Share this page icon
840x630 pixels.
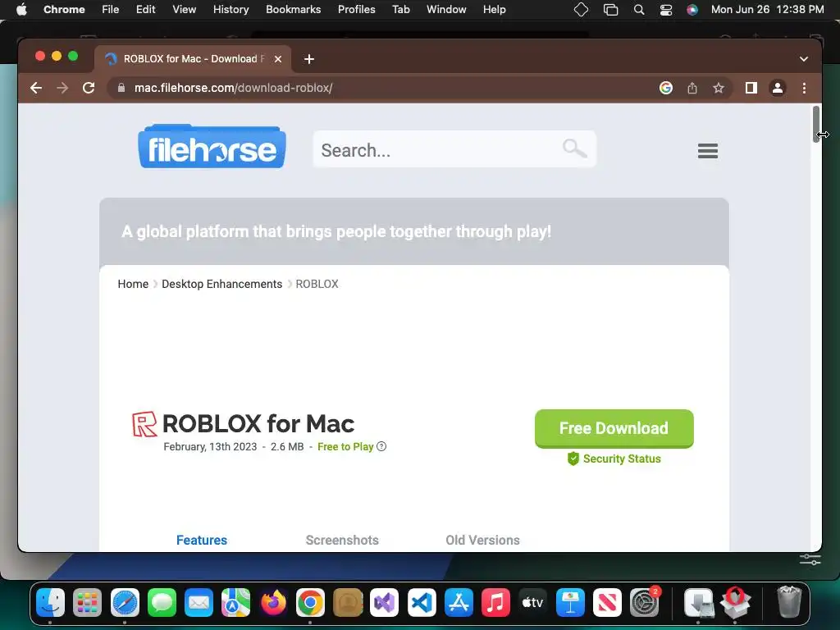(x=692, y=88)
